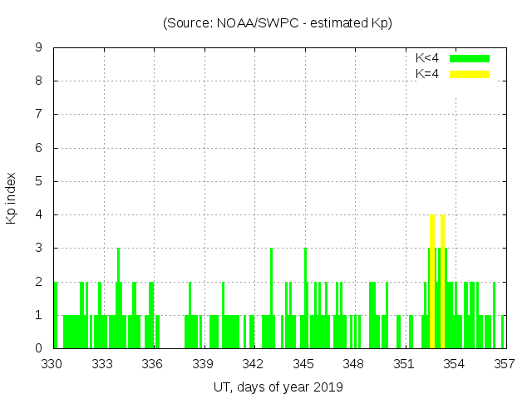Pick the 348 x-axis tick label
This screenshot has width=532, height=399.
click(x=354, y=363)
